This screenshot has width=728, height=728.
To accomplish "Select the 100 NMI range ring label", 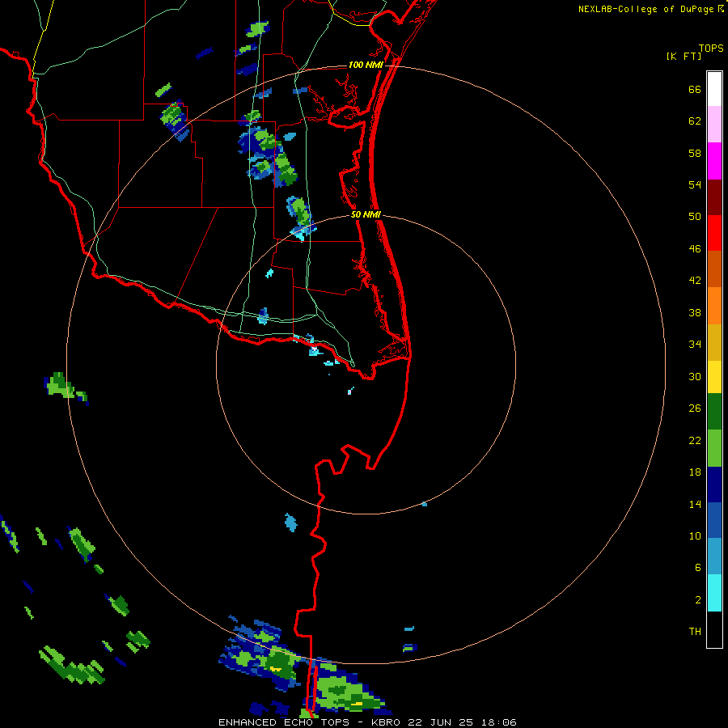I will point(366,65).
